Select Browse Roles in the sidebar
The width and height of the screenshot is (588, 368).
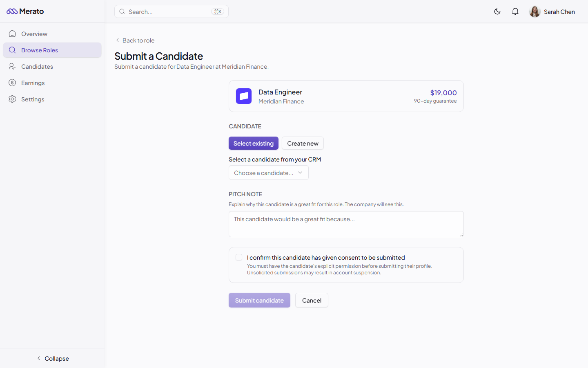coord(40,50)
